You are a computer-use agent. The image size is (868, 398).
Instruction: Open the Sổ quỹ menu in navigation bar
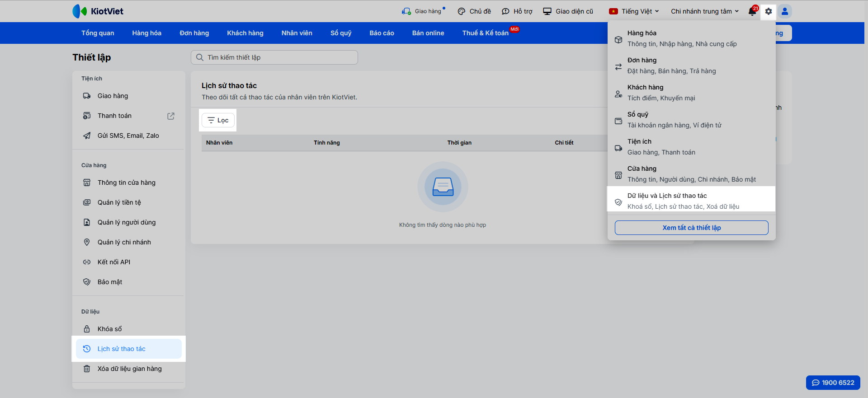[341, 33]
